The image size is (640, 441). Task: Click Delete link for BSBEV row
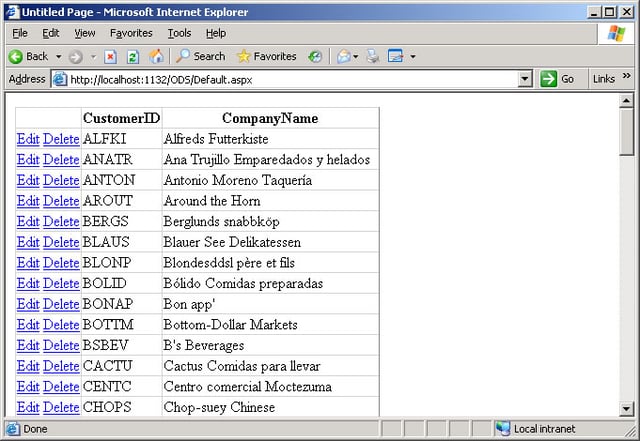(61, 345)
